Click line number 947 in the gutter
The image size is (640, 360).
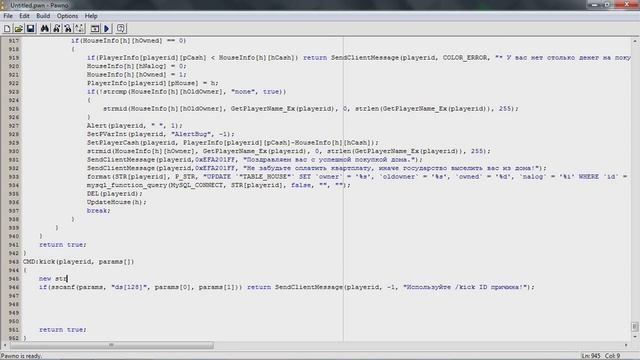click(13, 296)
